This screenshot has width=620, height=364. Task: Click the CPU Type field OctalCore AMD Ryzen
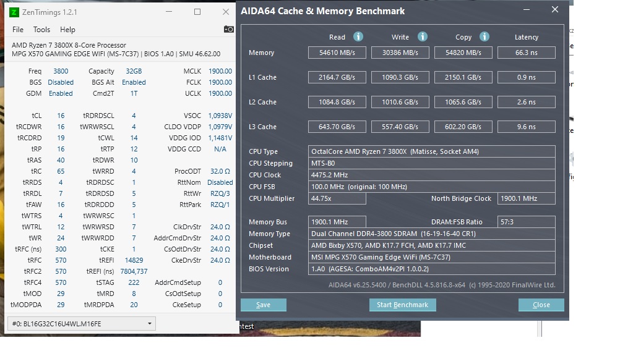432,151
